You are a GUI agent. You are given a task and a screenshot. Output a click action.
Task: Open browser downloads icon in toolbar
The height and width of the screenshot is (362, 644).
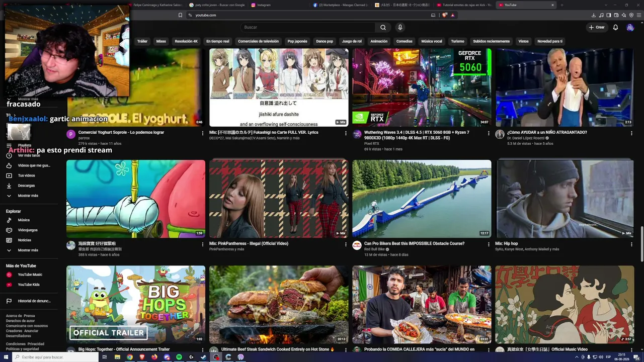[594, 15]
